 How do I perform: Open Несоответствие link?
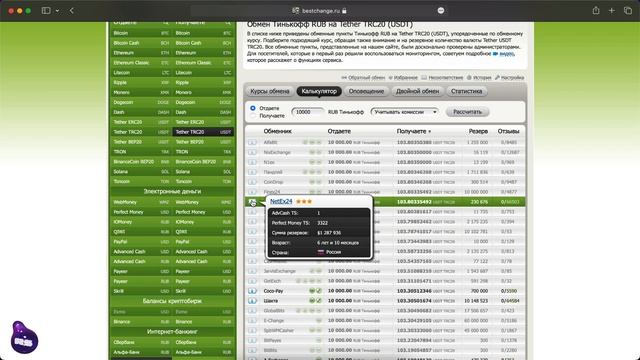[442, 78]
